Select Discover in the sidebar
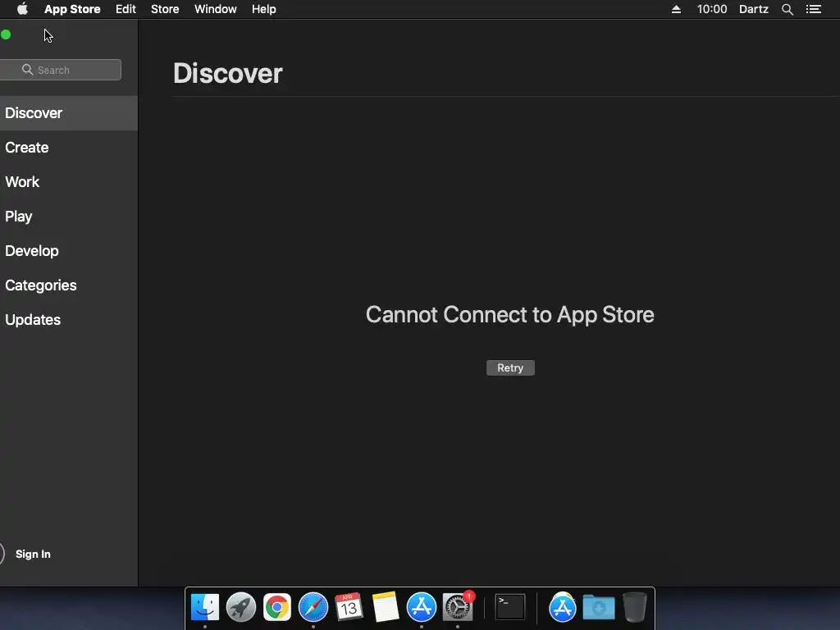The image size is (840, 630). click(x=69, y=113)
